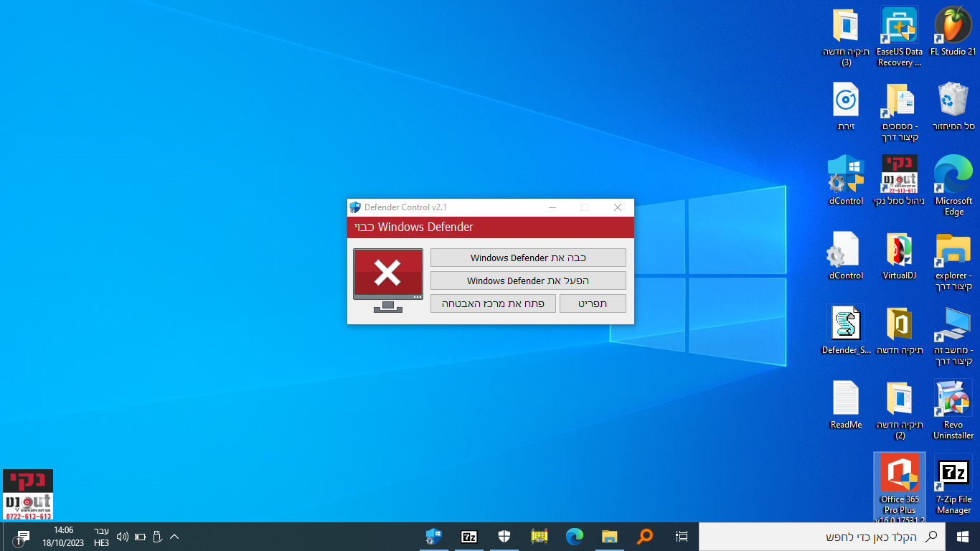Click the 'הפעל את Windows Defender' button
The height and width of the screenshot is (551, 980).
coord(528,281)
